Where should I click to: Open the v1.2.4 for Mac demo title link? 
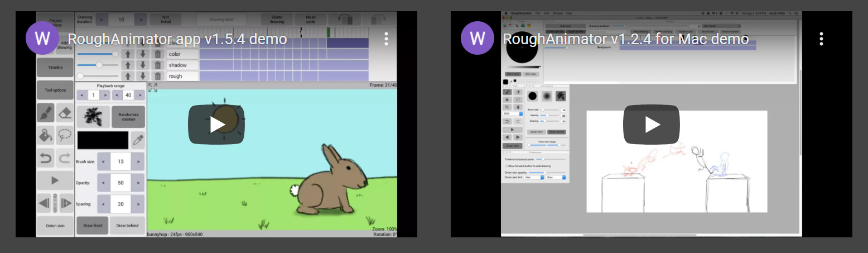point(626,39)
